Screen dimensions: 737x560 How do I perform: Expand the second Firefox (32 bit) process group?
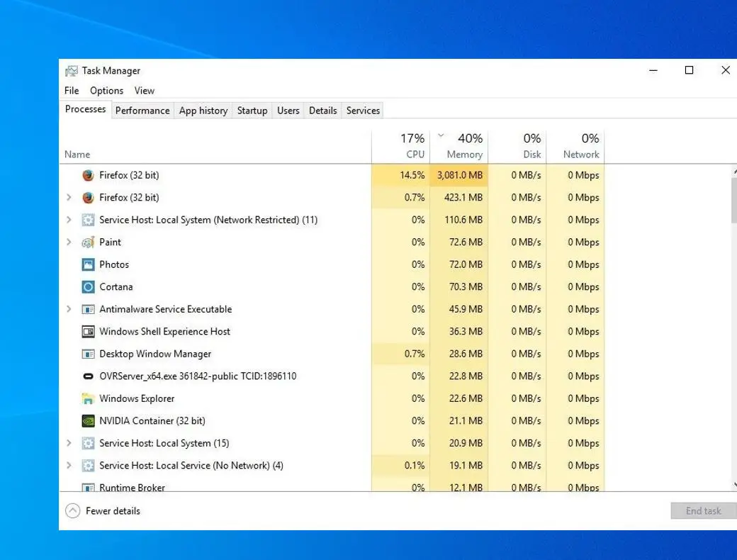69,198
